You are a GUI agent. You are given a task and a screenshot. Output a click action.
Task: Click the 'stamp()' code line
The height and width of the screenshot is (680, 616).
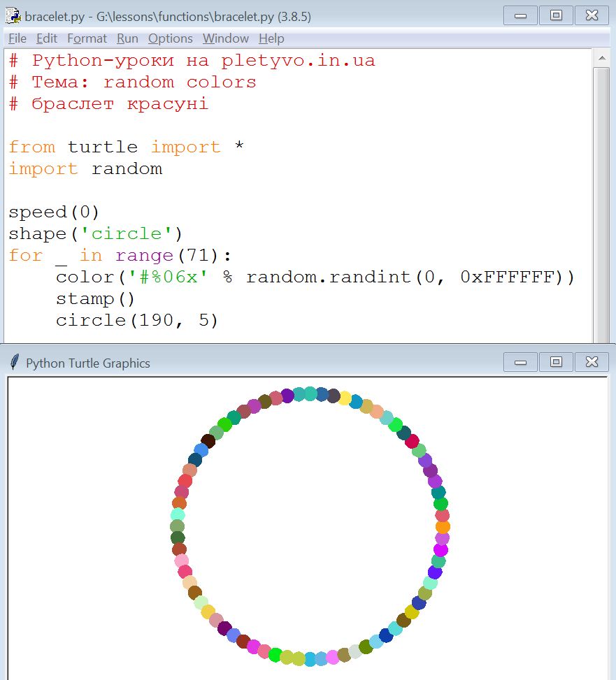95,299
